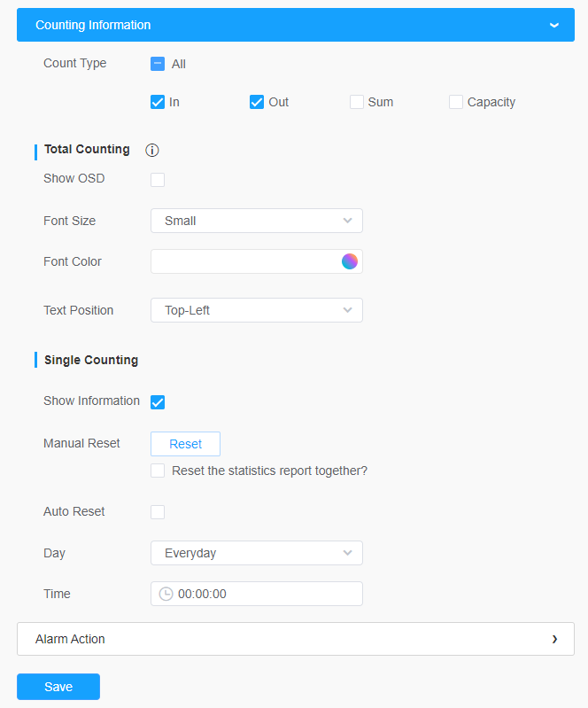Enable the Capacity count type
This screenshot has height=708, width=588.
click(x=456, y=102)
